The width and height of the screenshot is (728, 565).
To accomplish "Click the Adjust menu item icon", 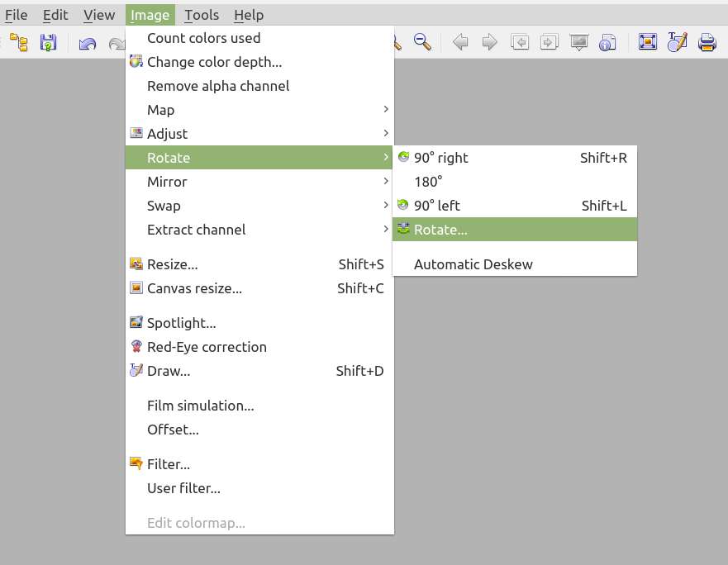I will [136, 133].
